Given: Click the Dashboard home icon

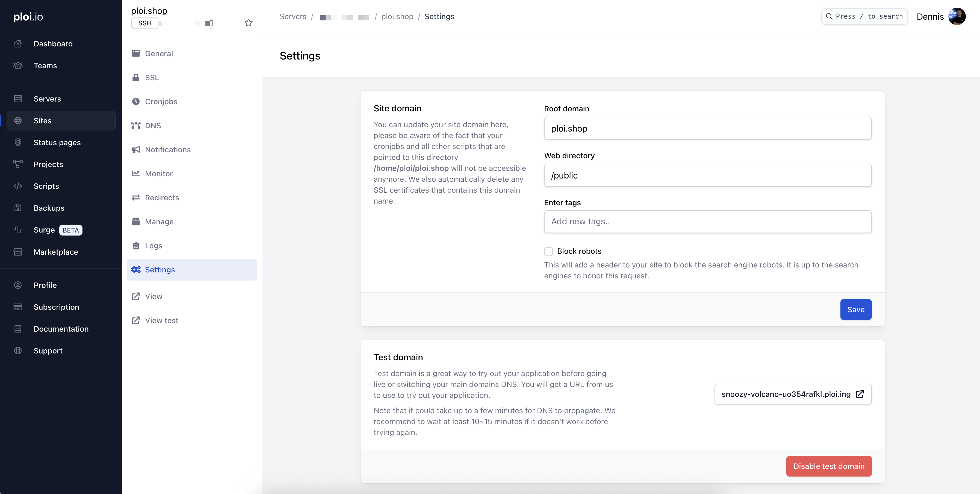Looking at the screenshot, I should (x=18, y=44).
